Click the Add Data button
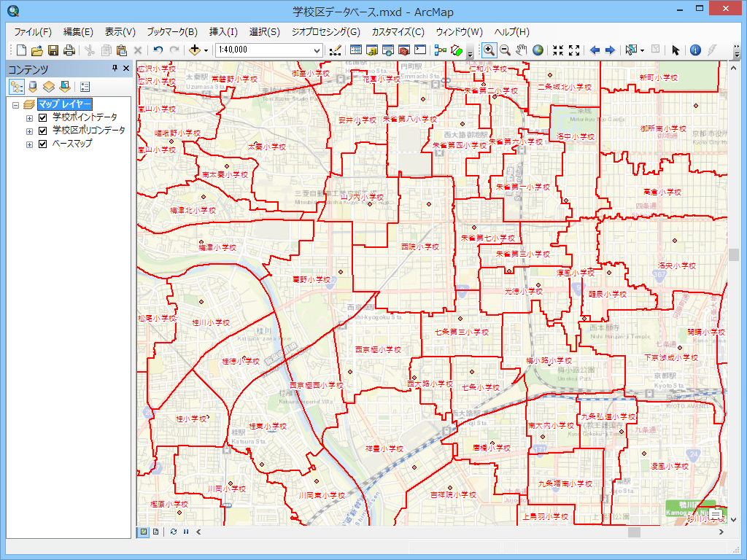747x560 pixels. [x=194, y=50]
